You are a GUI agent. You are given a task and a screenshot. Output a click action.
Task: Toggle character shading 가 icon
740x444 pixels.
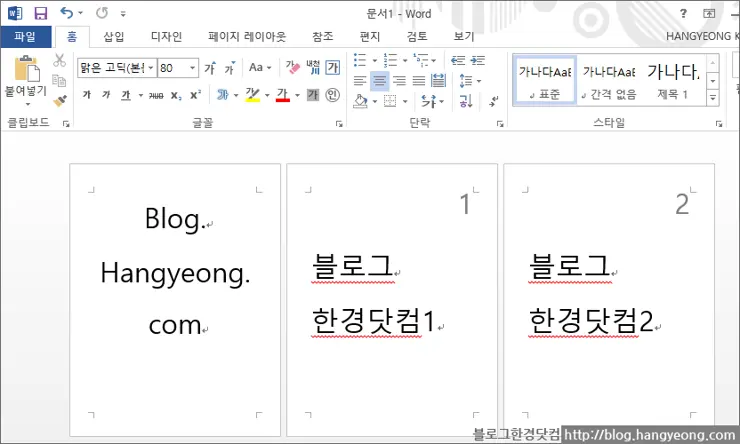tap(313, 95)
